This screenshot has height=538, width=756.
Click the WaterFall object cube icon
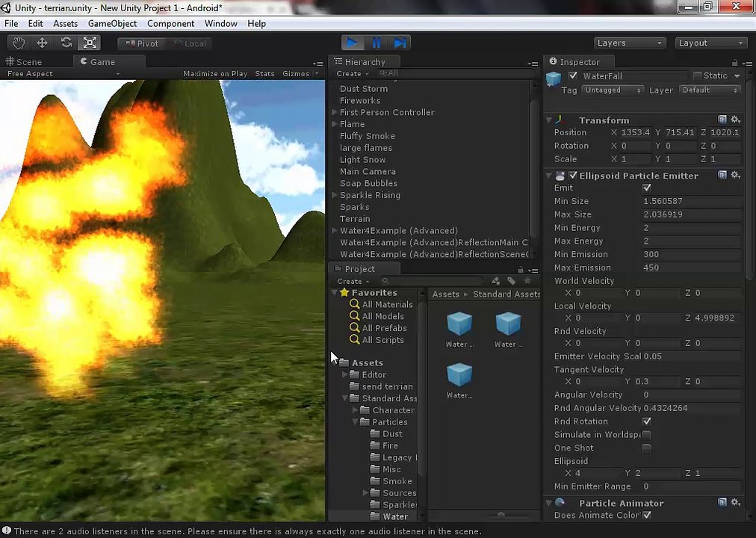[554, 78]
